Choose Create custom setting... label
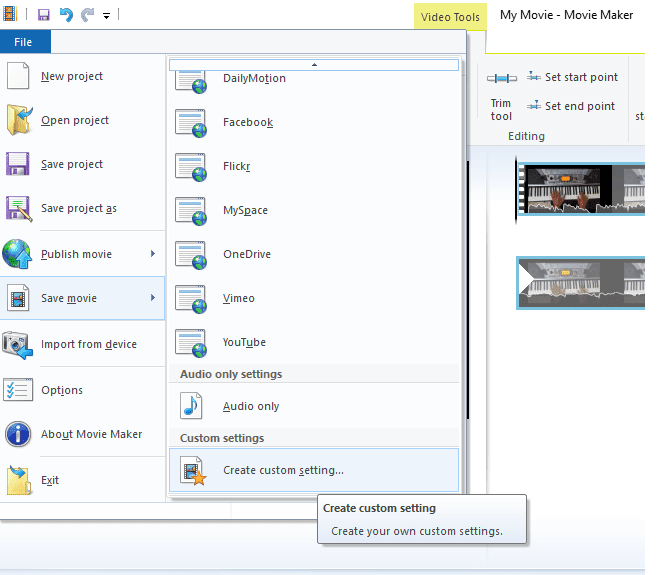 pos(283,470)
